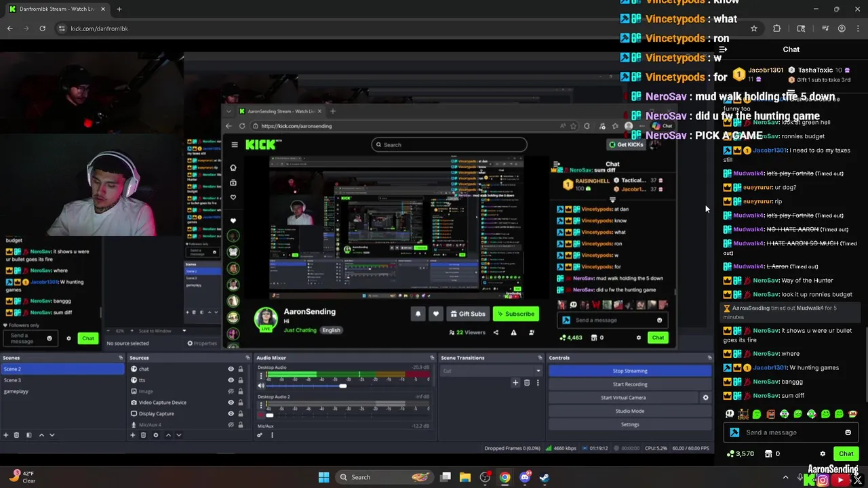This screenshot has width=868, height=488.
Task: Select Scene 2 in Scenes list
Action: click(62, 369)
